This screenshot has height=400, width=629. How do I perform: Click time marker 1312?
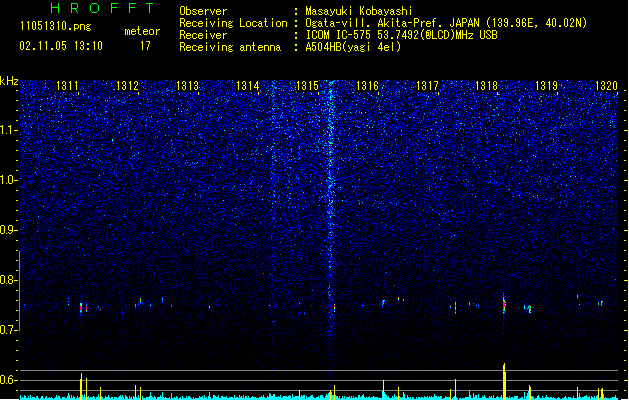point(127,86)
